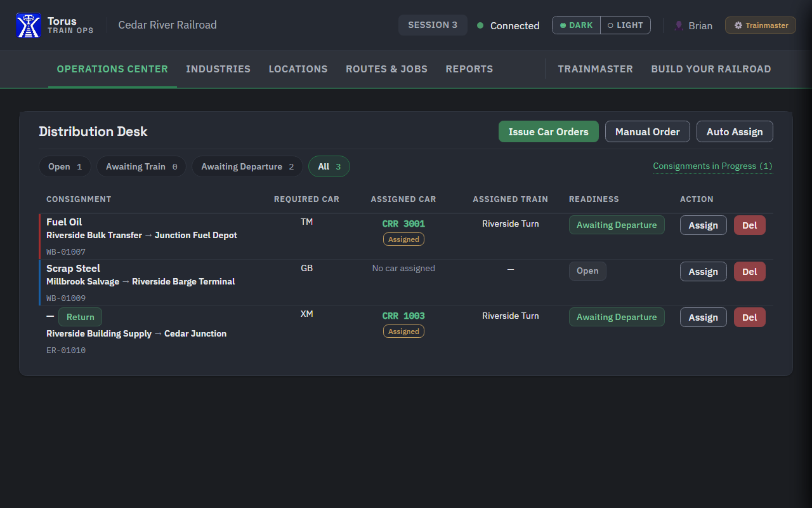The width and height of the screenshot is (812, 508).
Task: Click Assign for Fuel Oil consignment
Action: coord(704,225)
